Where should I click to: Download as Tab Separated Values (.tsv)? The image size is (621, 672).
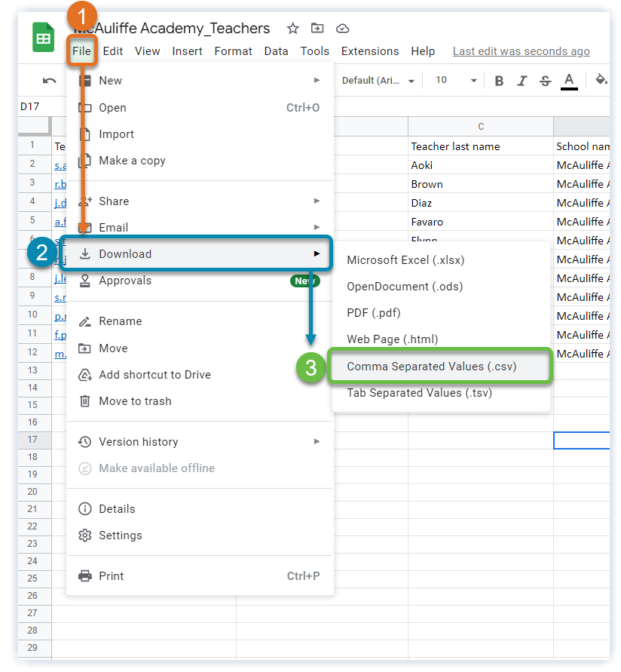click(441, 393)
